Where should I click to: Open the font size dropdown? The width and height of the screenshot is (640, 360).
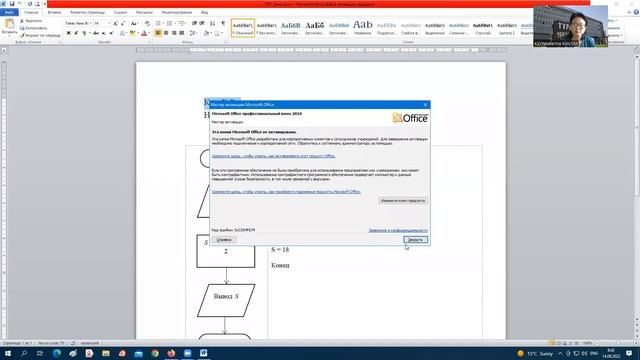109,24
